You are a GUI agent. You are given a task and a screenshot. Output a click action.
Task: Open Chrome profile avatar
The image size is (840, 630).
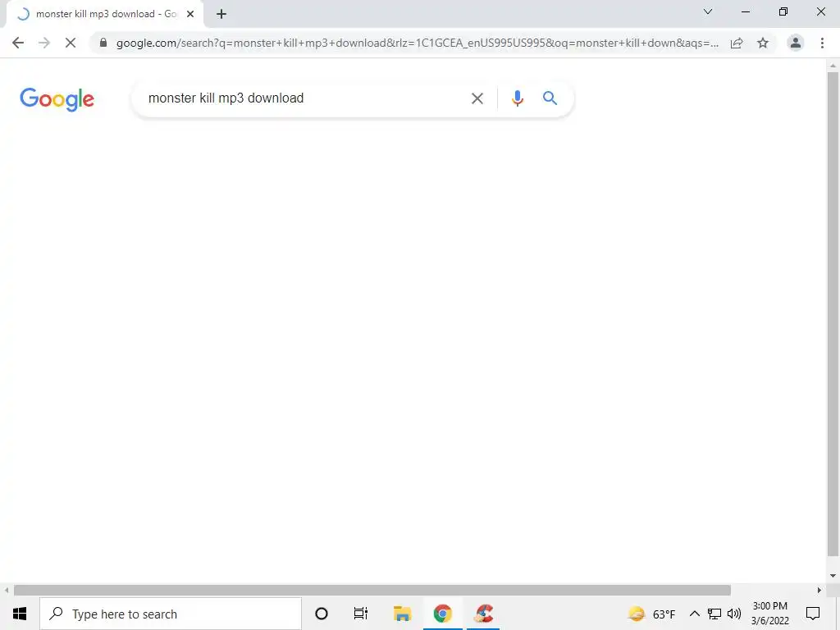click(x=796, y=43)
